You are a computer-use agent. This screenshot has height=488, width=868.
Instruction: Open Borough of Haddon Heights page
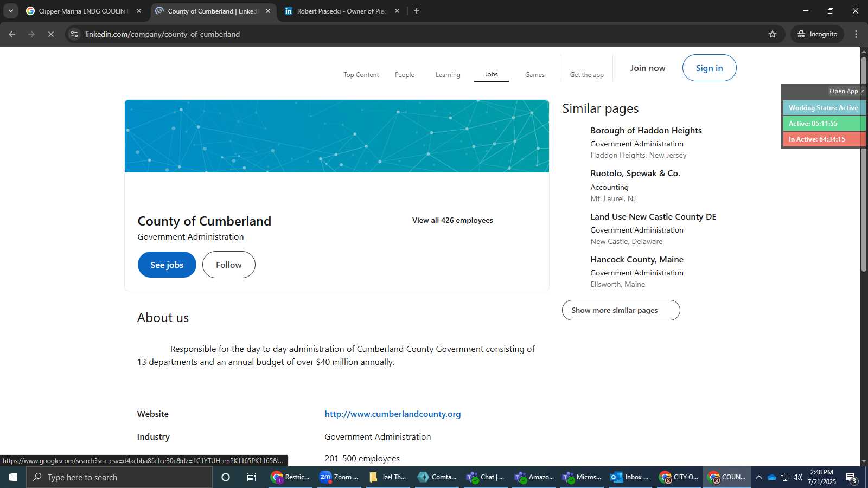click(x=646, y=131)
